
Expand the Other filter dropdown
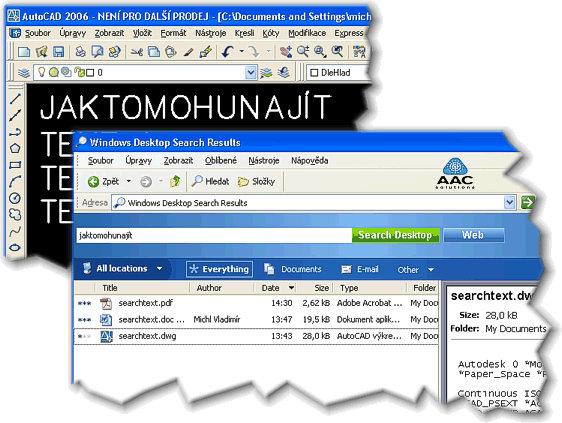pos(415,270)
